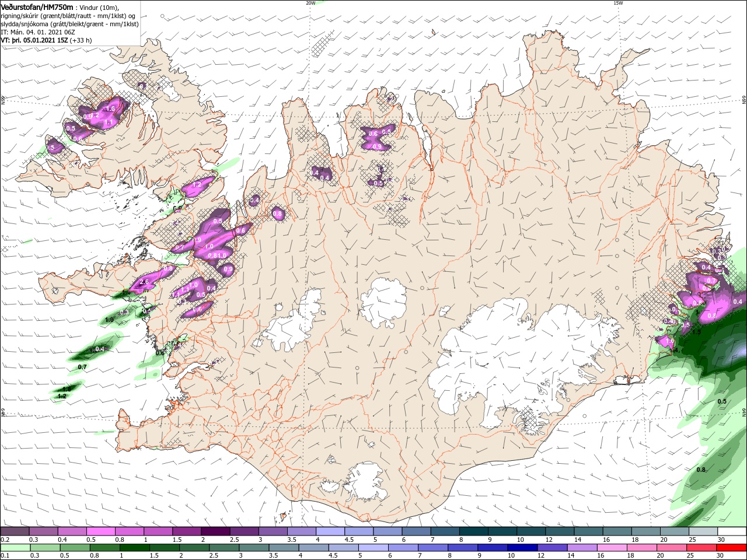Screen dimensions: 747x560
Task: Pick the upper legend swatch between 12 and 14
Action: (x=560, y=531)
